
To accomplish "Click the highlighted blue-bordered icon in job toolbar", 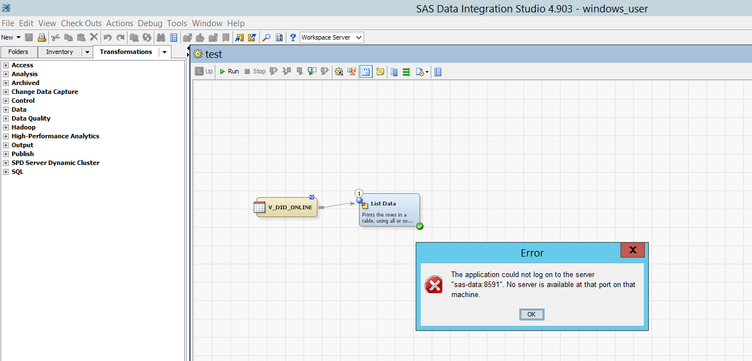I will click(366, 71).
